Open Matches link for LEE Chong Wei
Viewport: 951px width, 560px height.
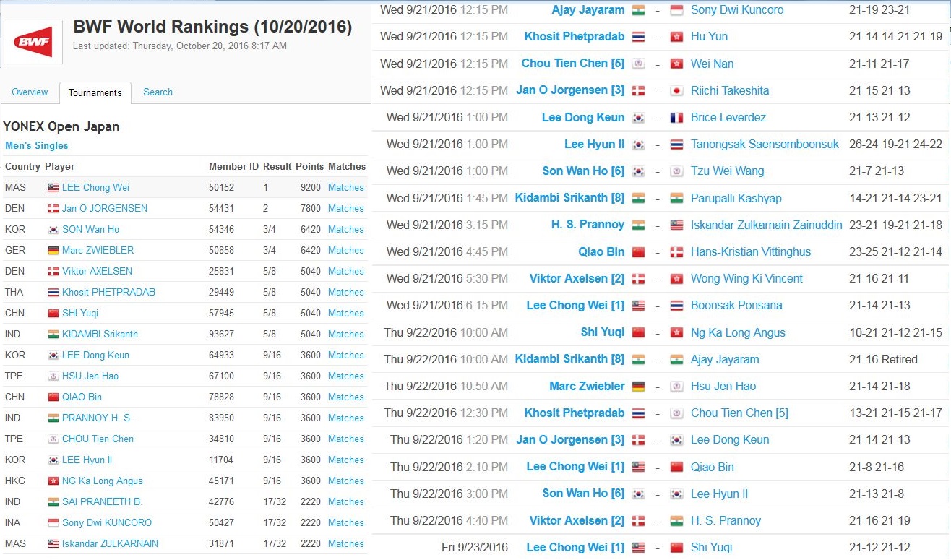coord(345,188)
